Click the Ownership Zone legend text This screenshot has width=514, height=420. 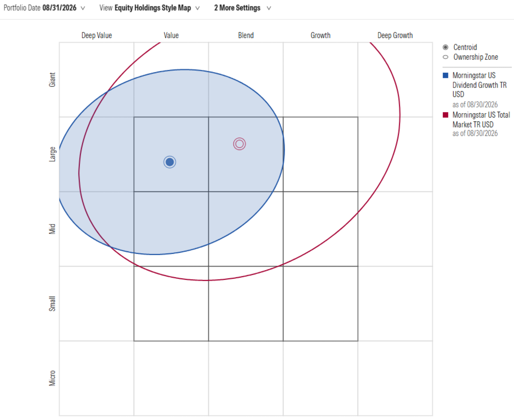pyautogui.click(x=476, y=57)
